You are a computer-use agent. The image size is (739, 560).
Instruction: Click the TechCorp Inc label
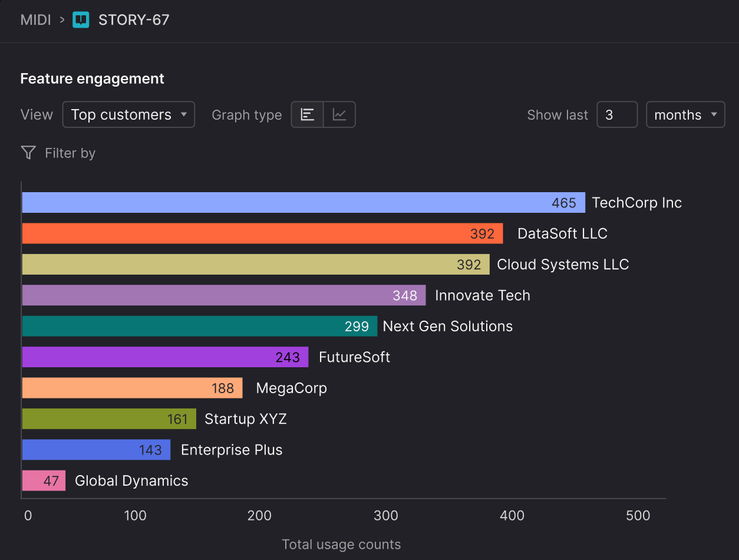coord(636,203)
